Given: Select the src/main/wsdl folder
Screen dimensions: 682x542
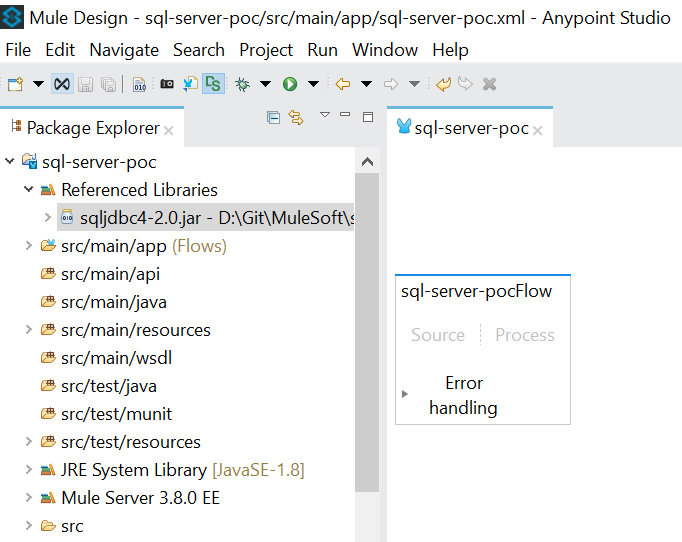Looking at the screenshot, I should 117,358.
